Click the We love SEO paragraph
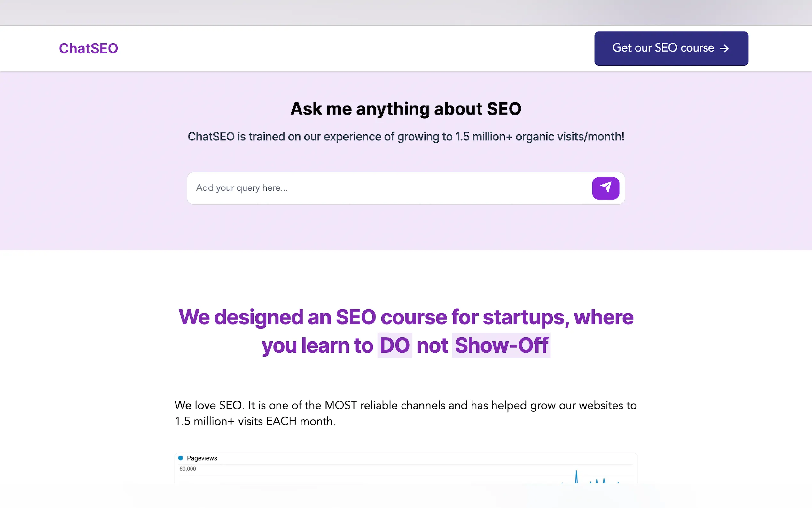 [405, 406]
